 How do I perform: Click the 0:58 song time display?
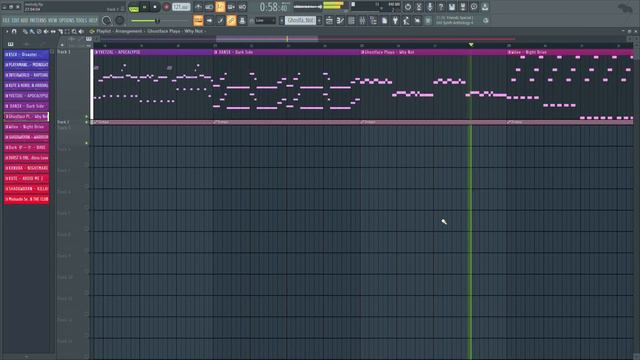273,7
